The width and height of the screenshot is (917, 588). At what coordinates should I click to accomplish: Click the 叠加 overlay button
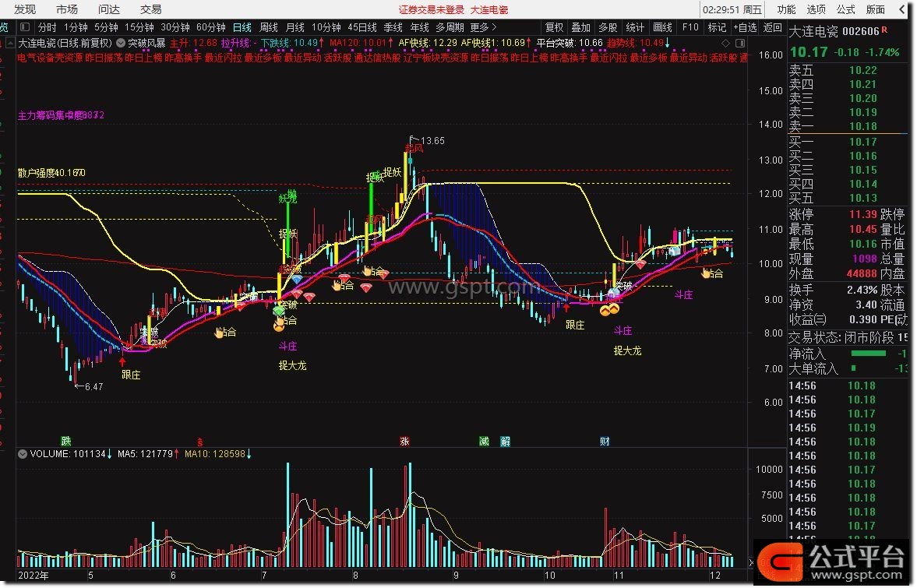point(581,27)
